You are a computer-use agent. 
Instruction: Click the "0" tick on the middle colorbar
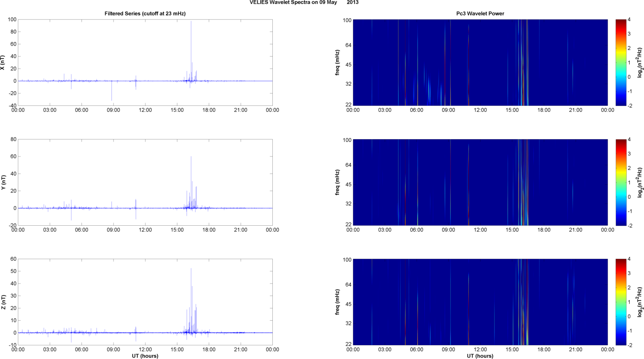tap(629, 197)
